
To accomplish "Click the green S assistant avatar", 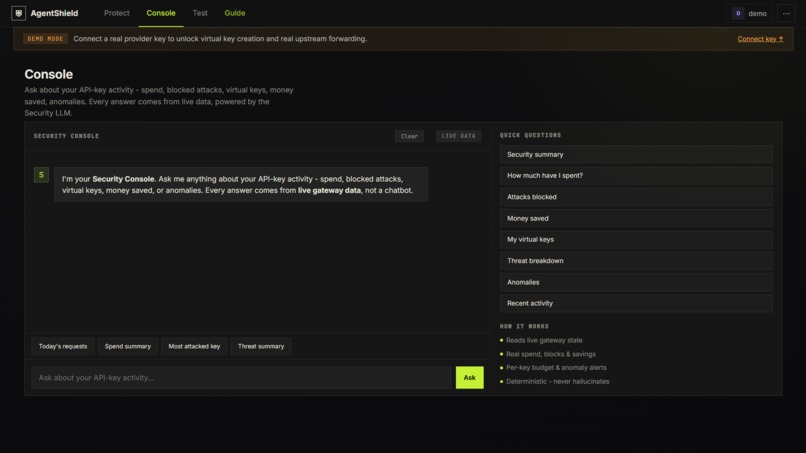I will pyautogui.click(x=41, y=175).
